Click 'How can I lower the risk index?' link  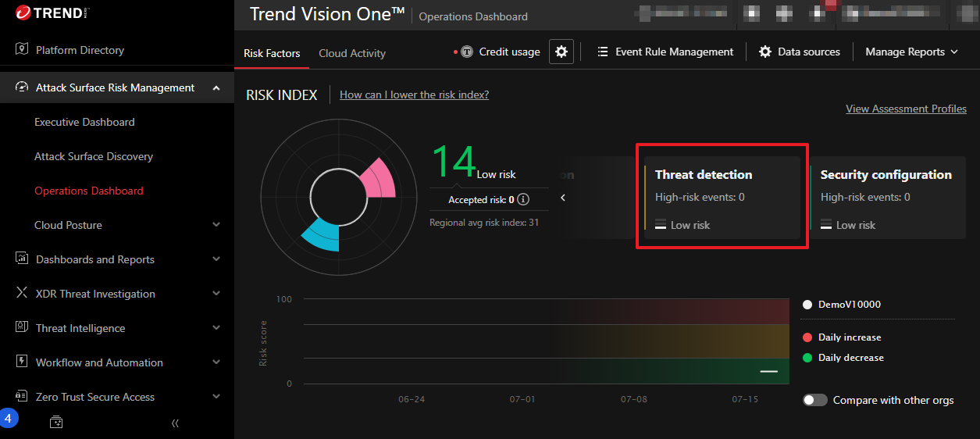point(414,95)
